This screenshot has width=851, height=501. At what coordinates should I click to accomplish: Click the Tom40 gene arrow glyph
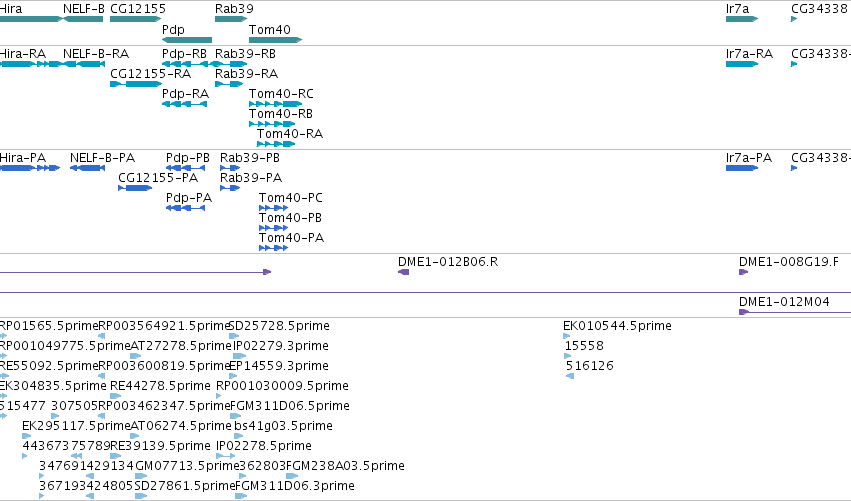(275, 40)
